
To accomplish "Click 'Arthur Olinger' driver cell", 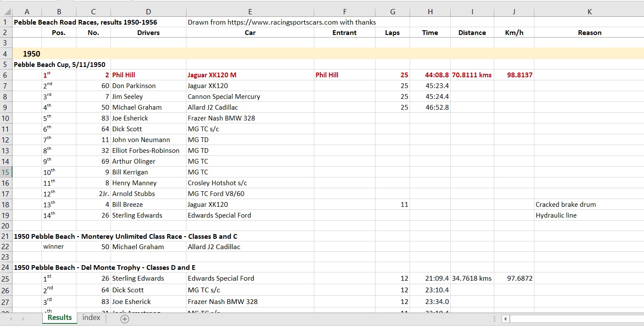I will click(148, 161).
